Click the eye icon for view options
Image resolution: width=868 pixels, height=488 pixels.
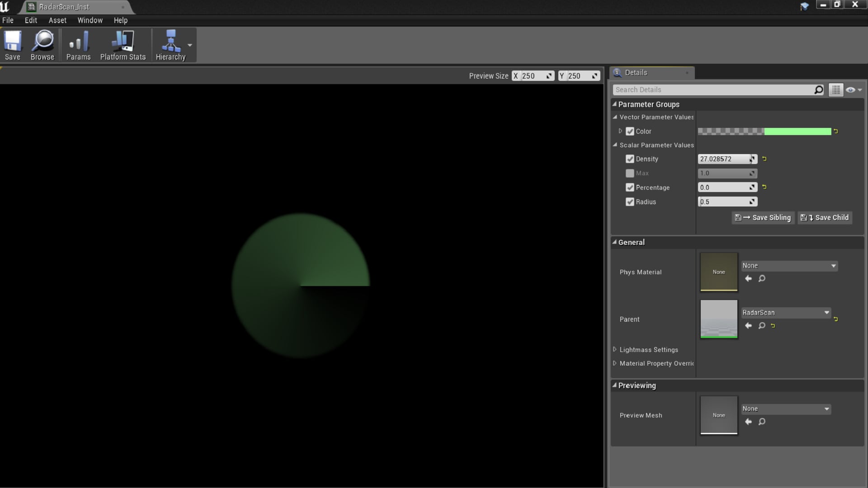pos(850,89)
